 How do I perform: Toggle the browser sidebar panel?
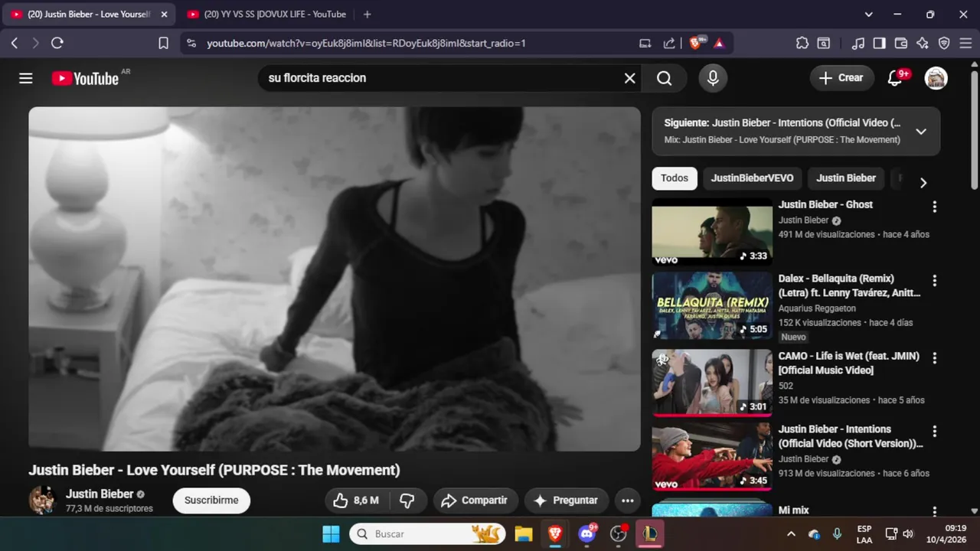point(880,44)
